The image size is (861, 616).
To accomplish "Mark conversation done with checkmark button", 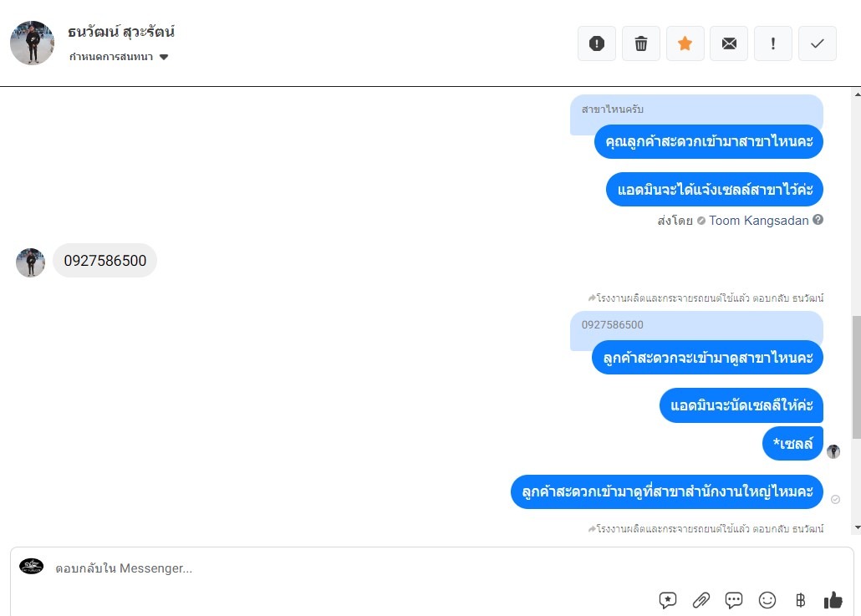I will [817, 43].
